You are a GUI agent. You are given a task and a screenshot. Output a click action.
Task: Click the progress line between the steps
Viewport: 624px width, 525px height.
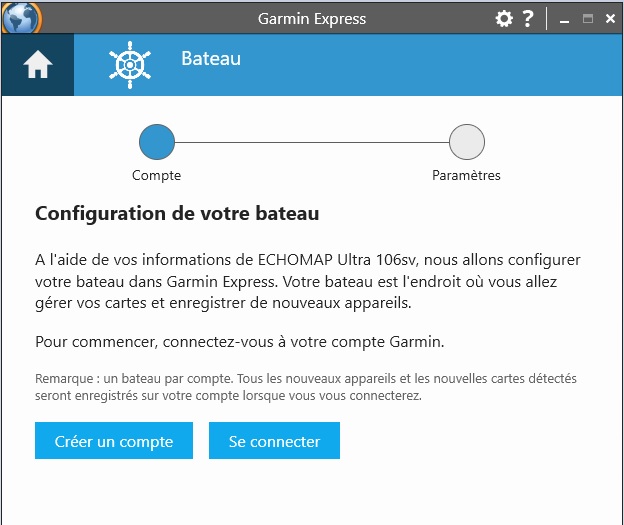pos(312,142)
